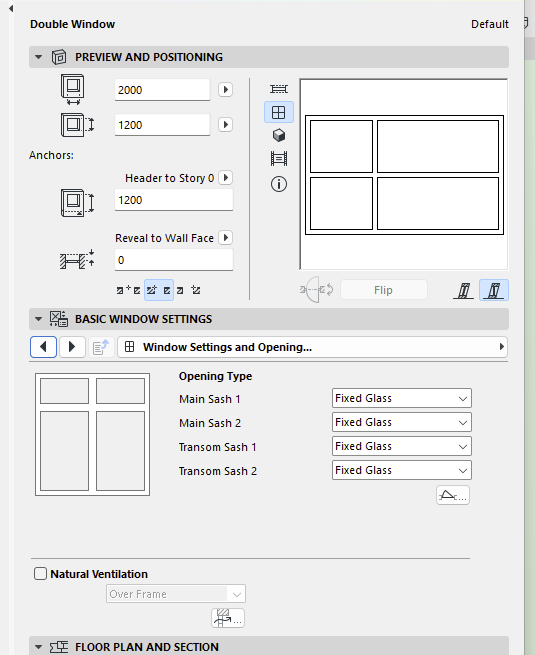Image resolution: width=535 pixels, height=655 pixels.
Task: Show the 3D view preview icon
Action: (279, 135)
